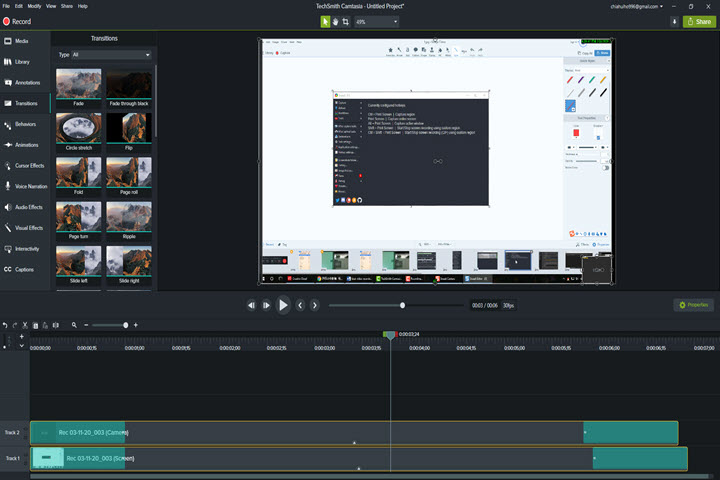Jump to the previous clip with rewind button

(x=252, y=305)
